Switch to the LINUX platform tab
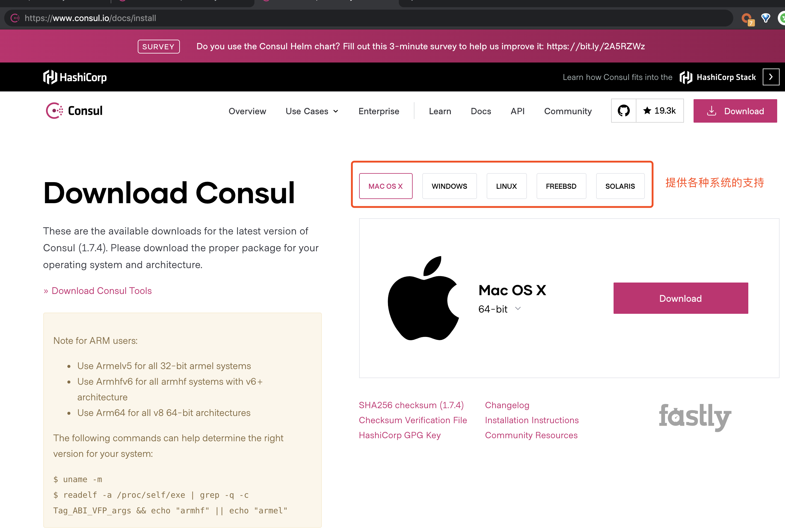The image size is (785, 532). tap(506, 186)
